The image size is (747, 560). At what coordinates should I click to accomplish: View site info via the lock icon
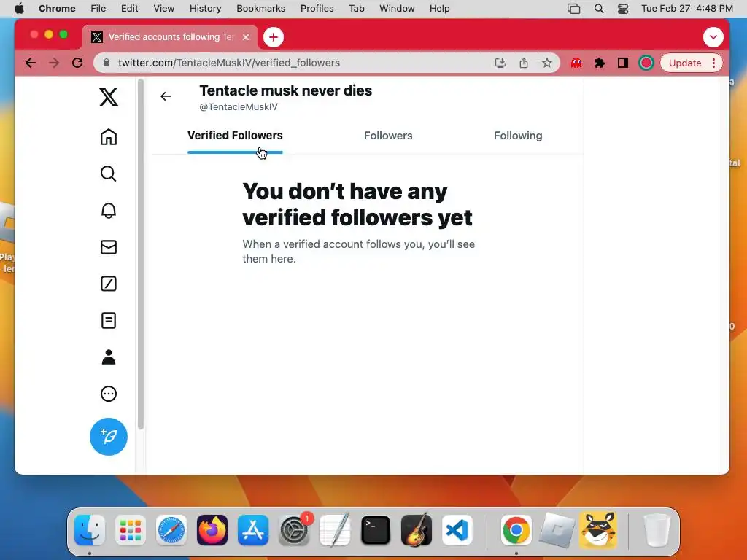[107, 63]
